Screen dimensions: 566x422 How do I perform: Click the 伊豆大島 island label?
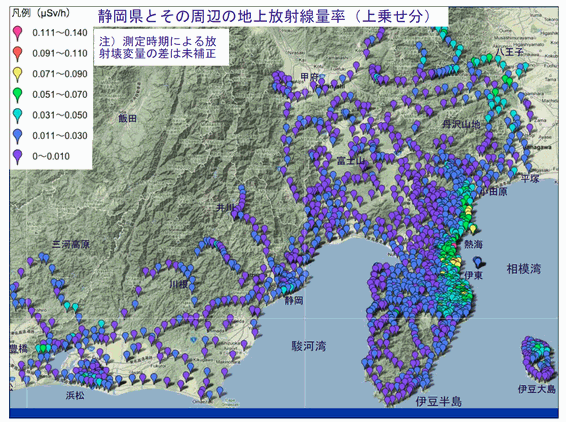[x=537, y=389]
